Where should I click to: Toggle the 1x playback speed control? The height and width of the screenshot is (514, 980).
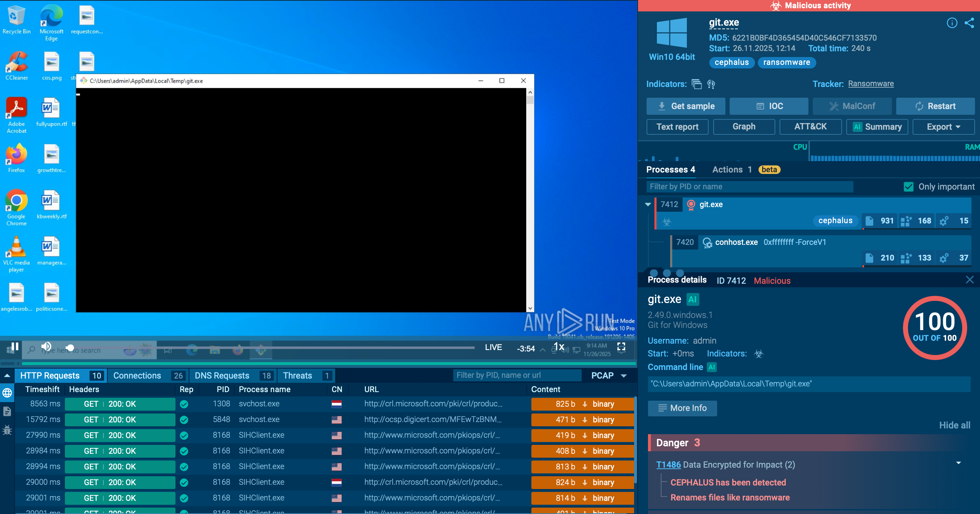click(x=558, y=346)
